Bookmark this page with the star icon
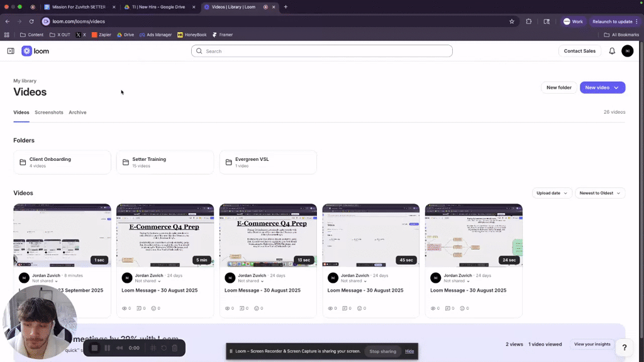This screenshot has height=362, width=644. coord(512,21)
